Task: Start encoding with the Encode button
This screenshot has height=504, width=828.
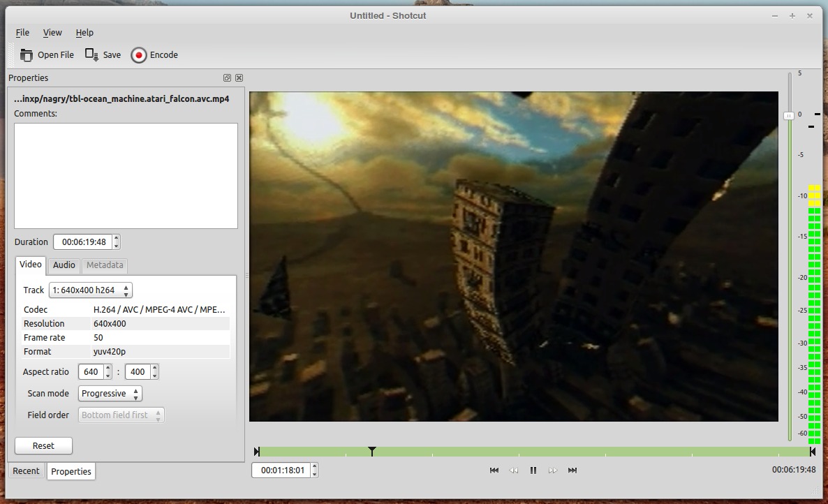Action: 154,55
